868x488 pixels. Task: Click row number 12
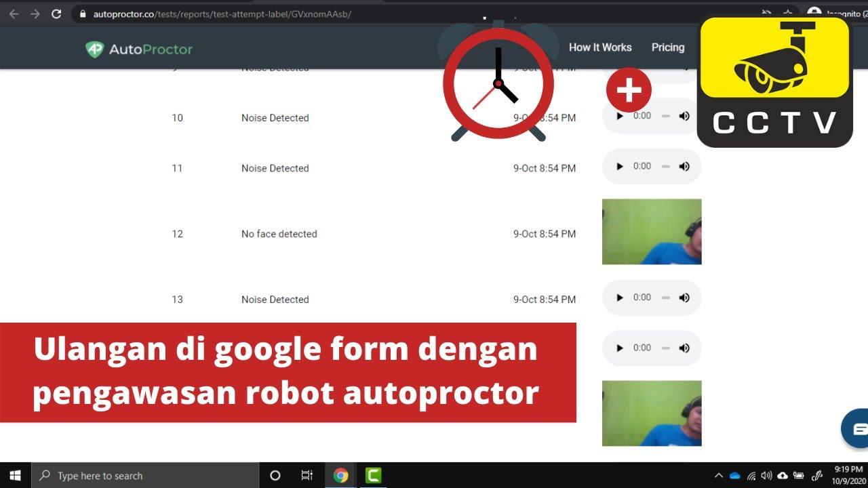178,234
